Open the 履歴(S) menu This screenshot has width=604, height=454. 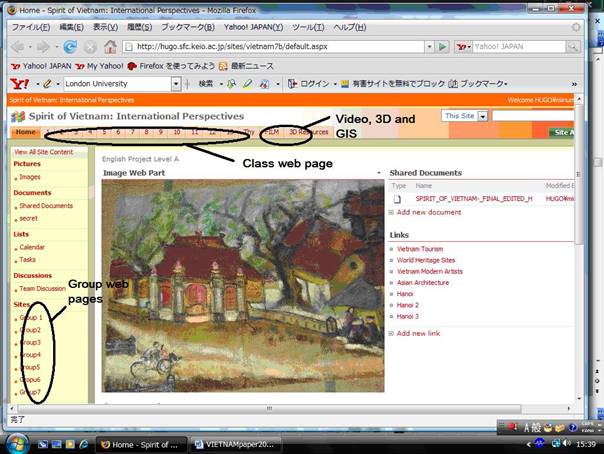coord(139,27)
